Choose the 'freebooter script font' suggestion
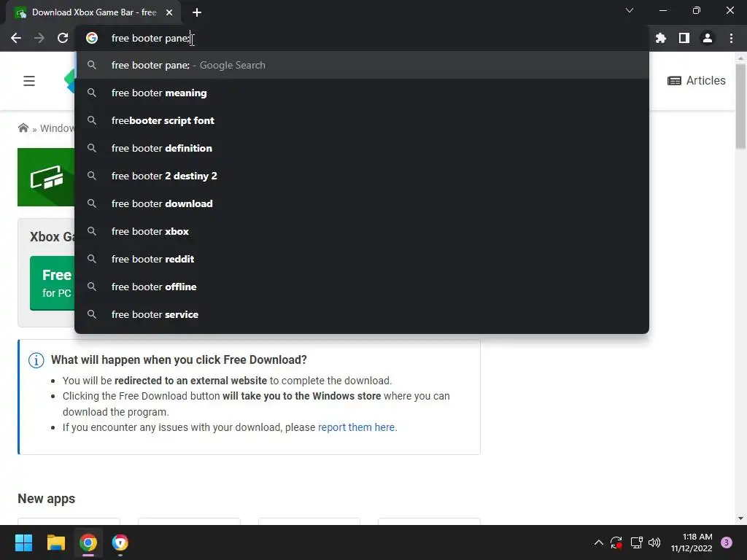 click(362, 120)
